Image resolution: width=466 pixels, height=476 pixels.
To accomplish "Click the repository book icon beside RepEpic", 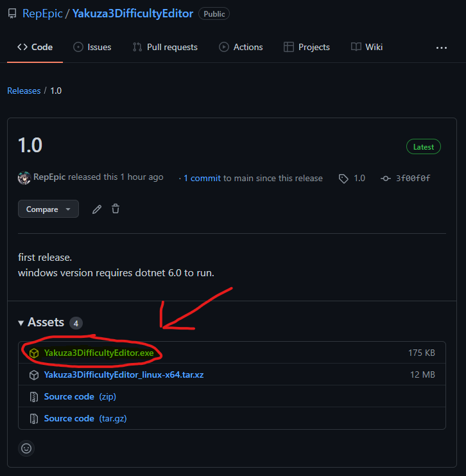I will pyautogui.click(x=12, y=13).
